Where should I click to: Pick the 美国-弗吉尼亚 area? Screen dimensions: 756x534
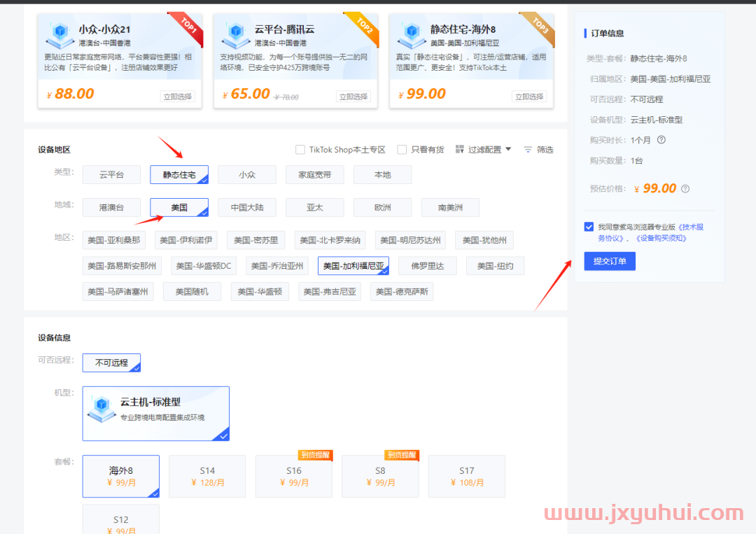[330, 292]
